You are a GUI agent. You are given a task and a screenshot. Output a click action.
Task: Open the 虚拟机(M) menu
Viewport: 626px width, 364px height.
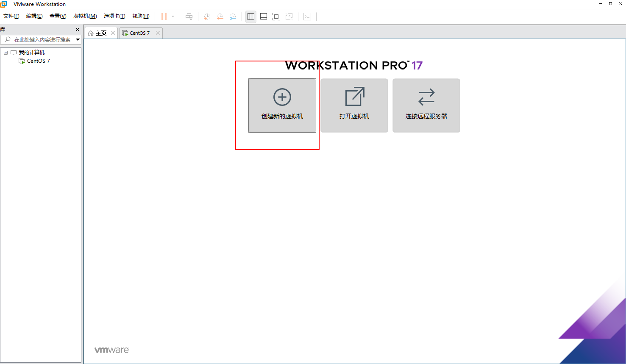[x=85, y=16]
